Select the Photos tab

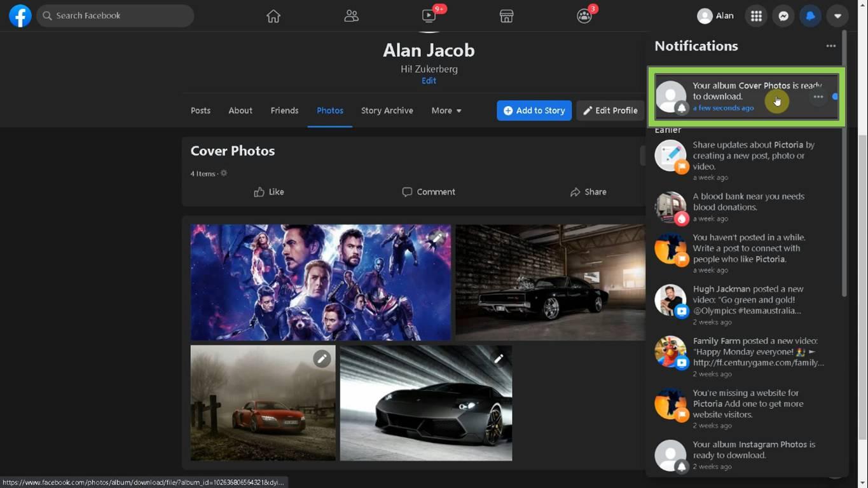pos(330,111)
